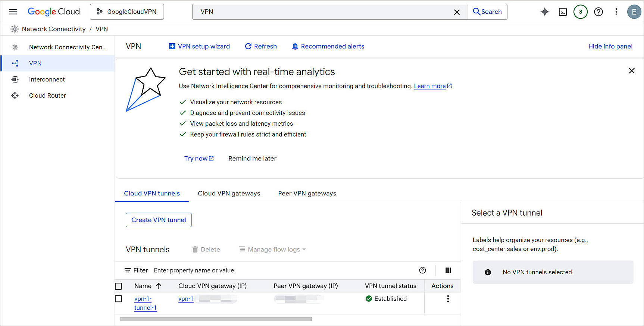Open the filter help question icon
Viewport: 644px width, 326px height.
click(x=422, y=270)
